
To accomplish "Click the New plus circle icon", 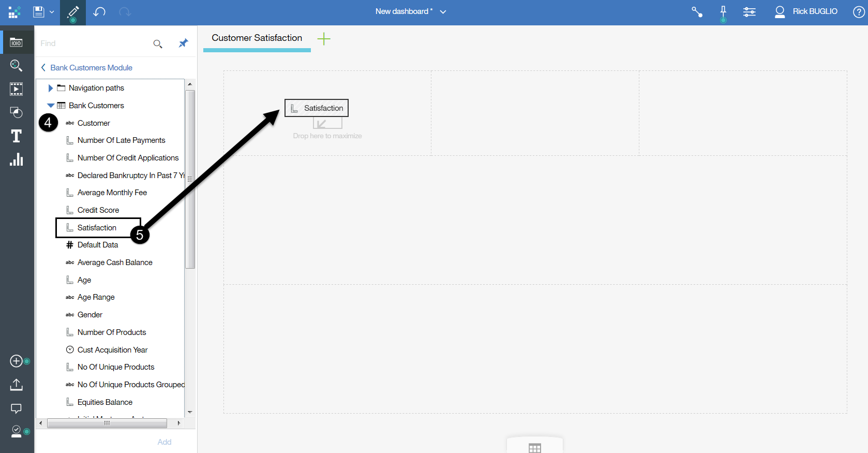I will click(x=16, y=361).
